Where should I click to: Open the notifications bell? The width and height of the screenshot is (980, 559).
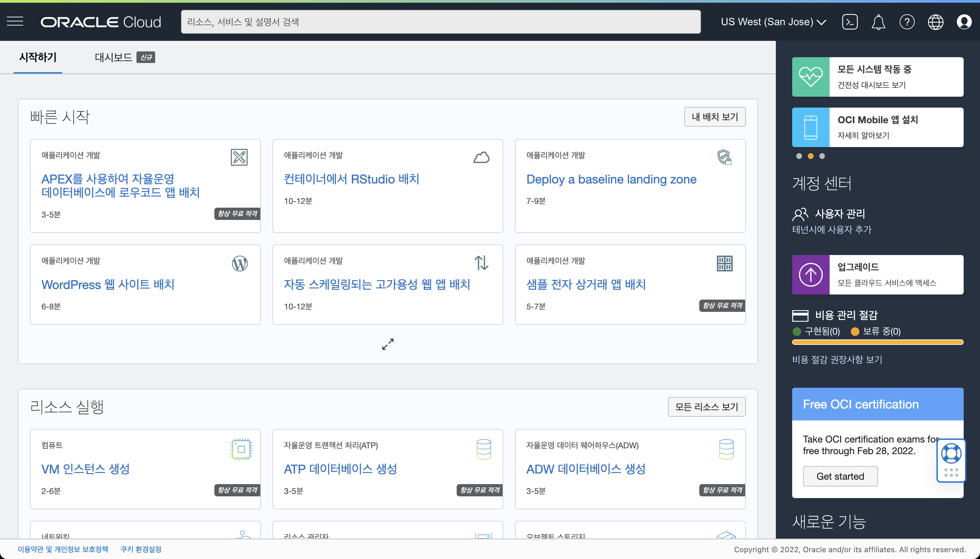[878, 22]
